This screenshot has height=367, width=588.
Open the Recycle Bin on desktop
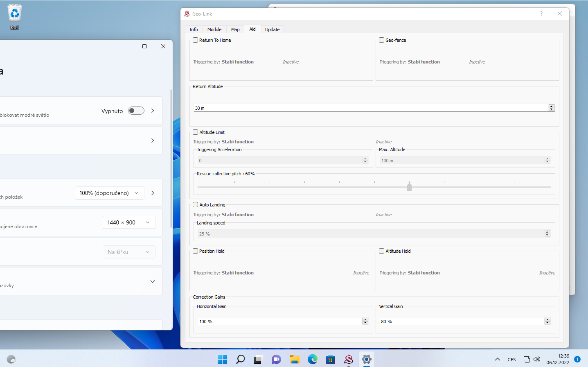[x=15, y=14]
